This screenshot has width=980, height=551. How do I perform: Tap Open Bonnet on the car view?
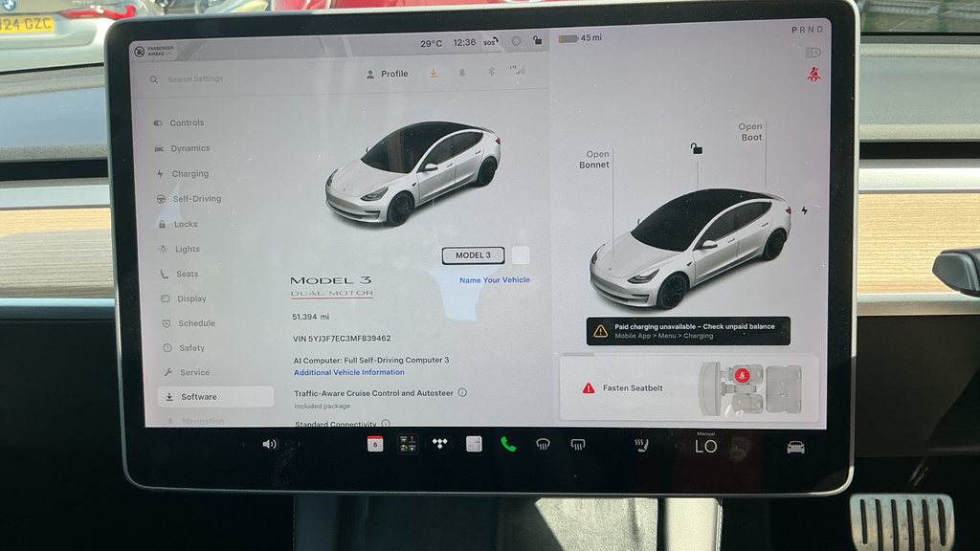pos(593,160)
